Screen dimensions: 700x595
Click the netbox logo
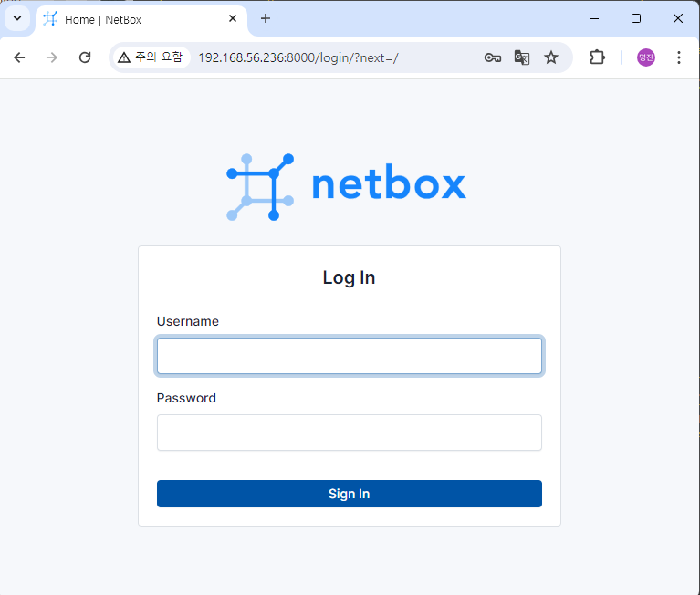point(347,187)
